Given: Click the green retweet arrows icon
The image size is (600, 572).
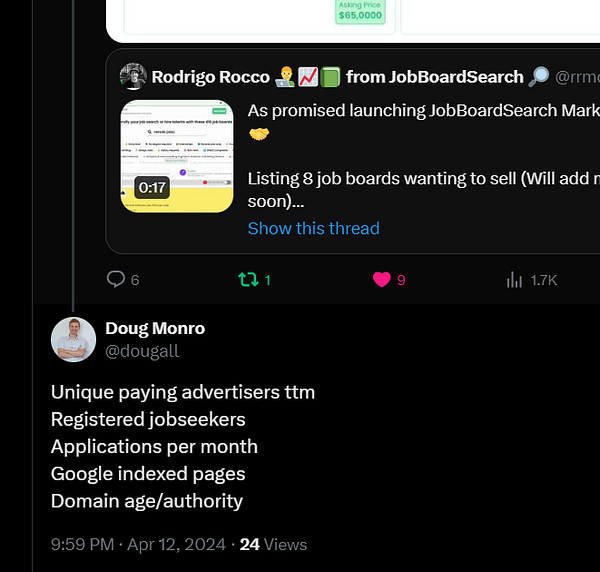Looking at the screenshot, I should coord(248,280).
